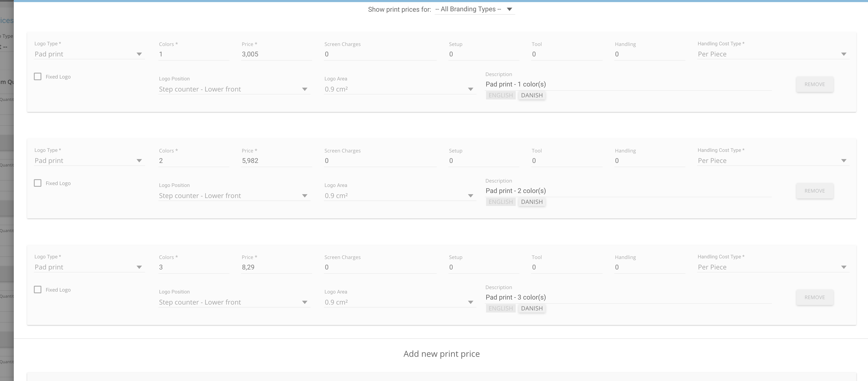
Task: Switch first row description to DANISH
Action: (x=532, y=95)
